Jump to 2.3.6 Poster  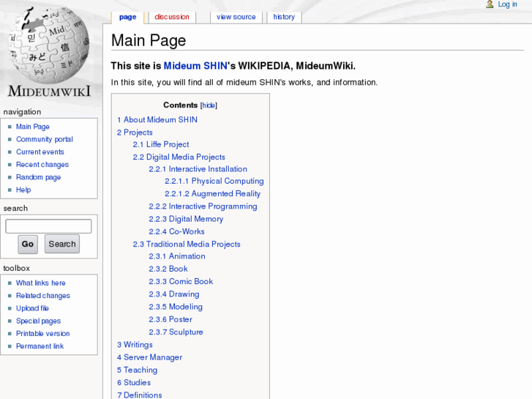point(171,319)
